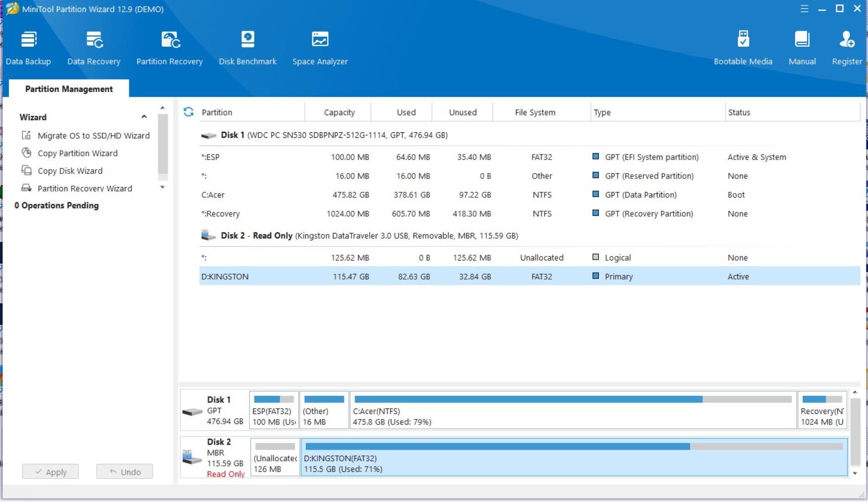Collapse the Wizard section
868x503 pixels.
[x=144, y=117]
